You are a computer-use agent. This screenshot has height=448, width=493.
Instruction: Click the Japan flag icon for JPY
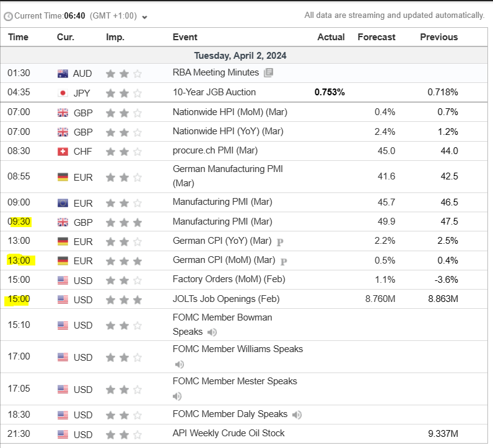(63, 93)
